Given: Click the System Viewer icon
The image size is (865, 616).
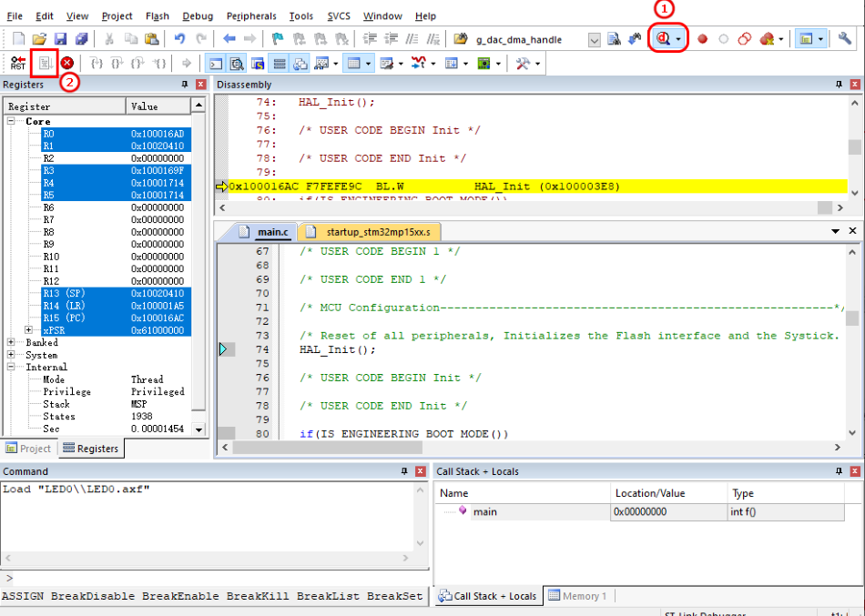Looking at the screenshot, I should coord(483,64).
